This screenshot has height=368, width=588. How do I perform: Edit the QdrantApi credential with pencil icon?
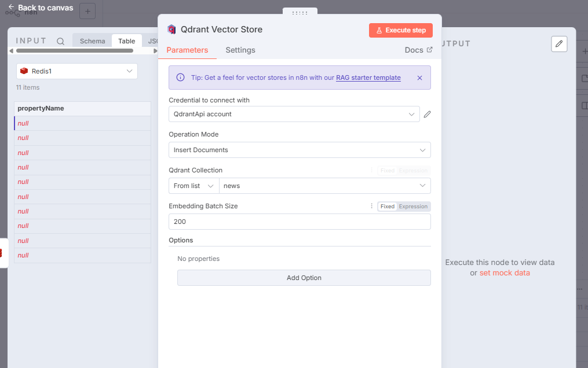(x=427, y=114)
